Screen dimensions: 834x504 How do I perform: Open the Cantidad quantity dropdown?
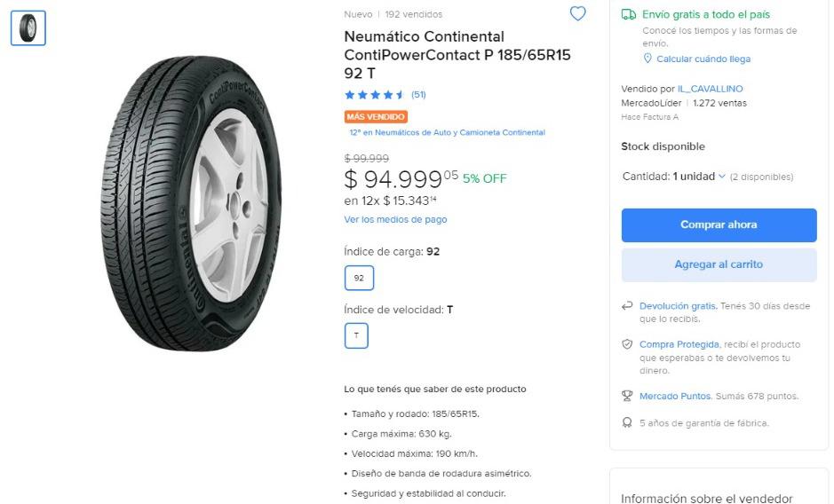[699, 177]
